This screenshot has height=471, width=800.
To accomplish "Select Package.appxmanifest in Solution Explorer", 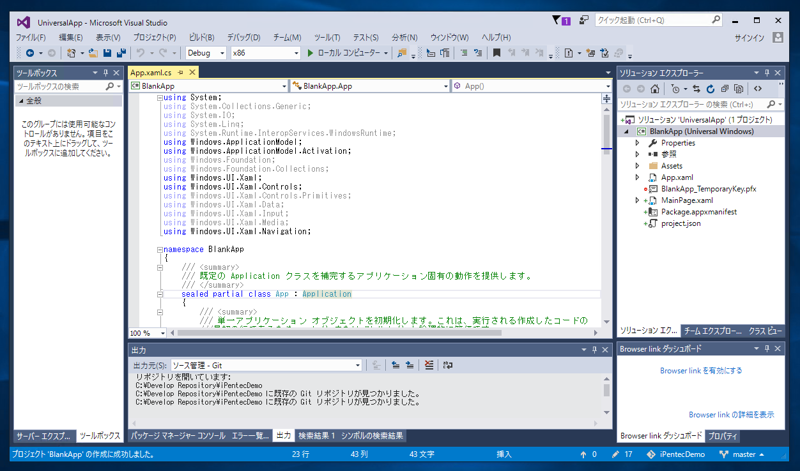I will point(698,212).
